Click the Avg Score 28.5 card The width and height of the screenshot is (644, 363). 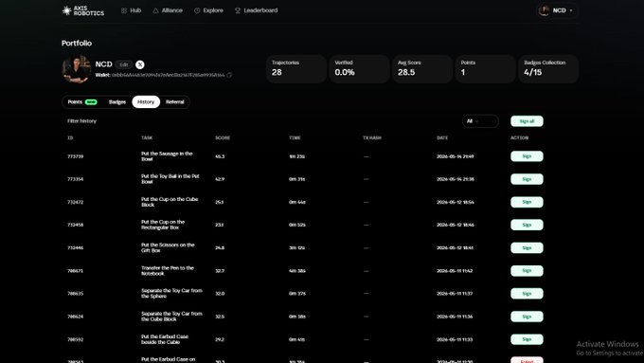pos(422,69)
